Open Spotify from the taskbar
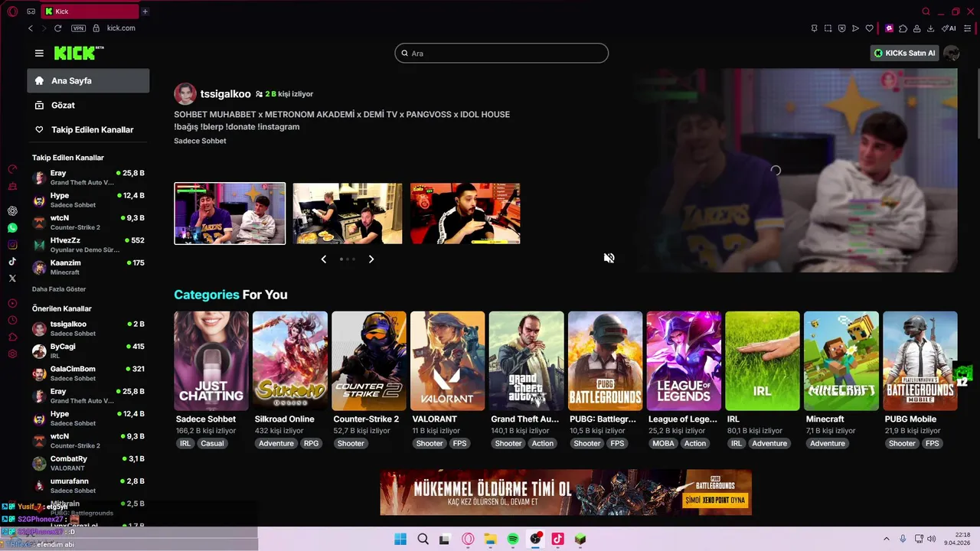Viewport: 980px width, 551px height. click(x=513, y=539)
